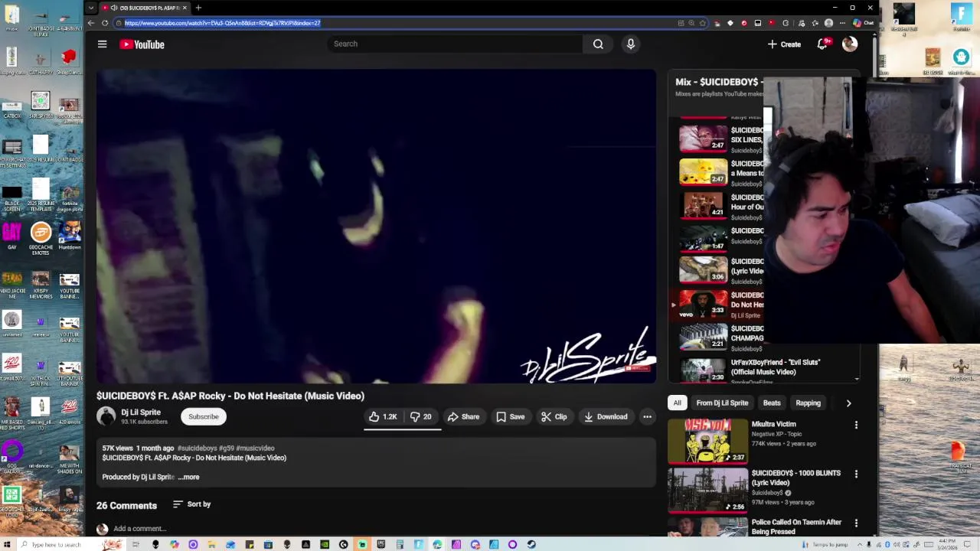Dislike the video with 20 dislikes
The width and height of the screenshot is (980, 551).
coord(420,416)
